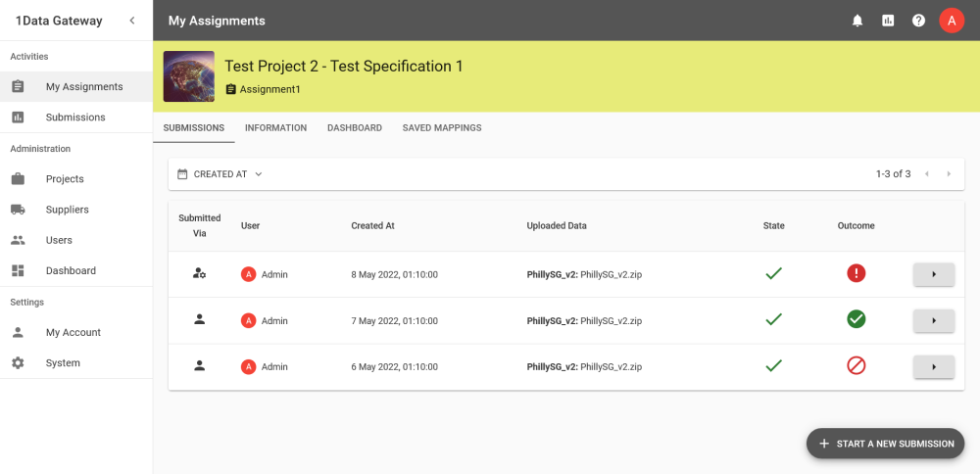Click the state checkmark in the 7 May row
This screenshot has width=980, height=474.
click(x=774, y=319)
